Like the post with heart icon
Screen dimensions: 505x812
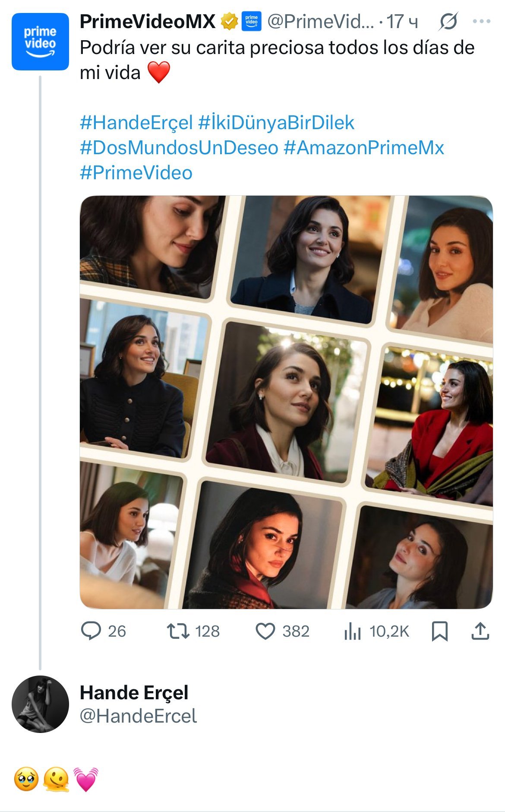(x=265, y=631)
